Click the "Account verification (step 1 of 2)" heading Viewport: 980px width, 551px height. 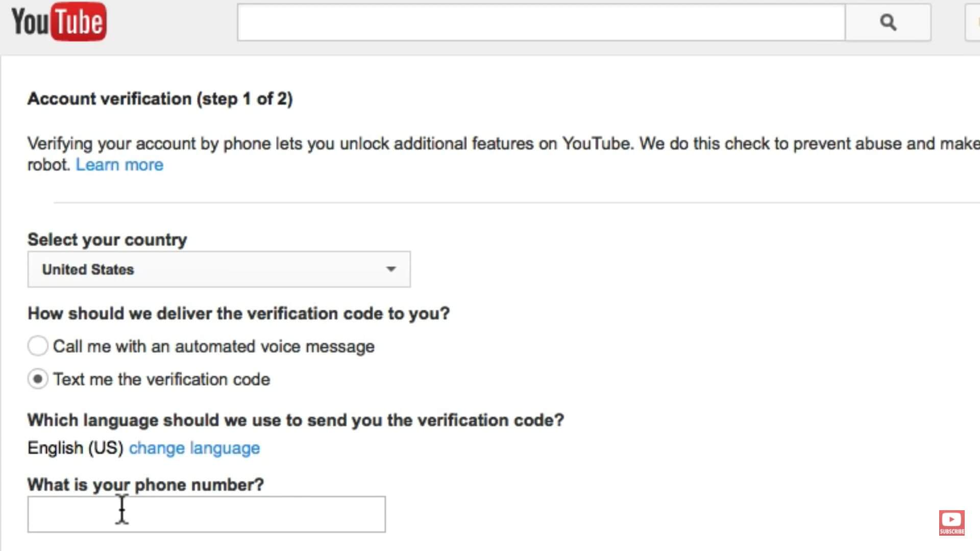[160, 98]
